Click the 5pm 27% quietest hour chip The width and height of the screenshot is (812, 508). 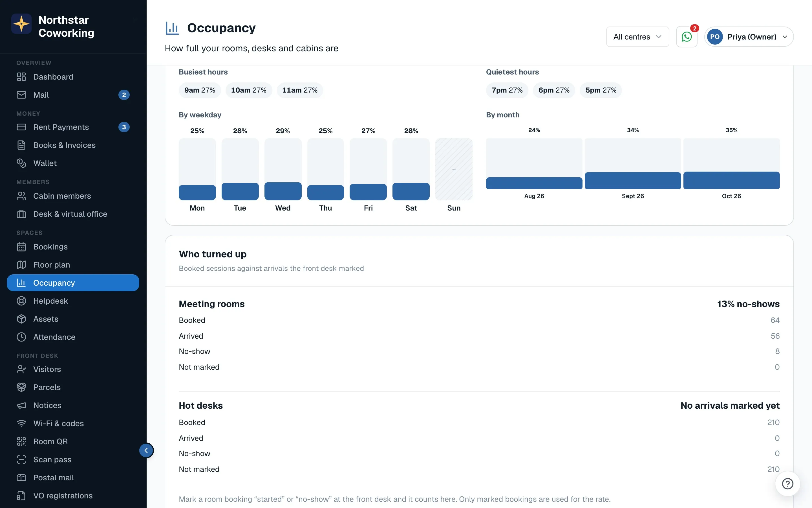(601, 90)
